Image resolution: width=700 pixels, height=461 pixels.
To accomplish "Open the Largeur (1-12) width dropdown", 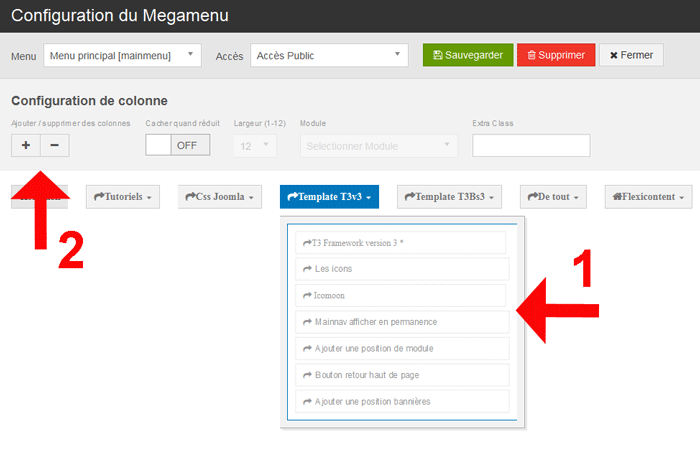I will tap(254, 146).
